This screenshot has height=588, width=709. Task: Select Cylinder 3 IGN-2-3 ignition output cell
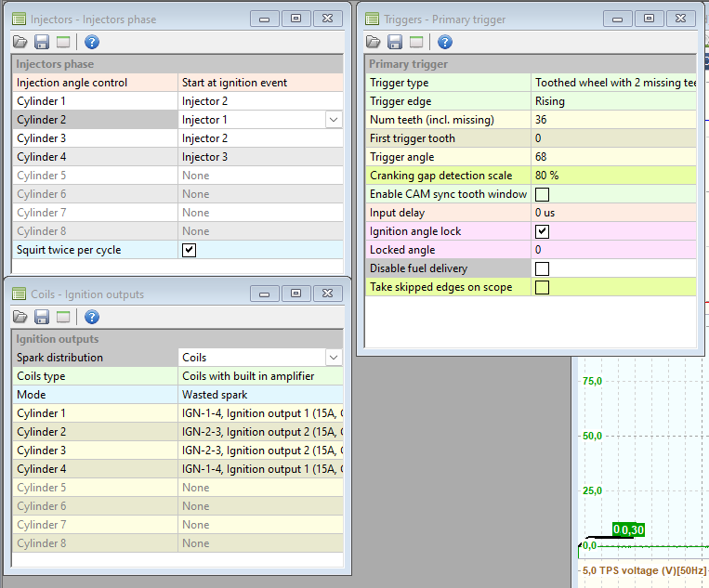pyautogui.click(x=260, y=451)
